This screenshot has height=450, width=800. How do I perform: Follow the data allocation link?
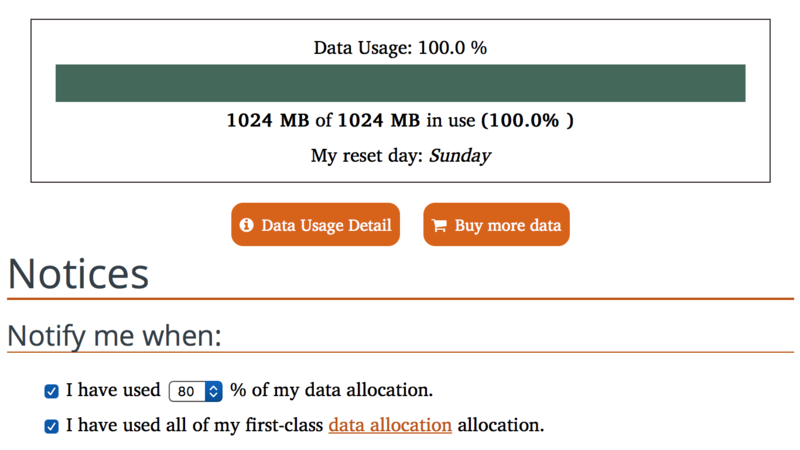point(390,425)
